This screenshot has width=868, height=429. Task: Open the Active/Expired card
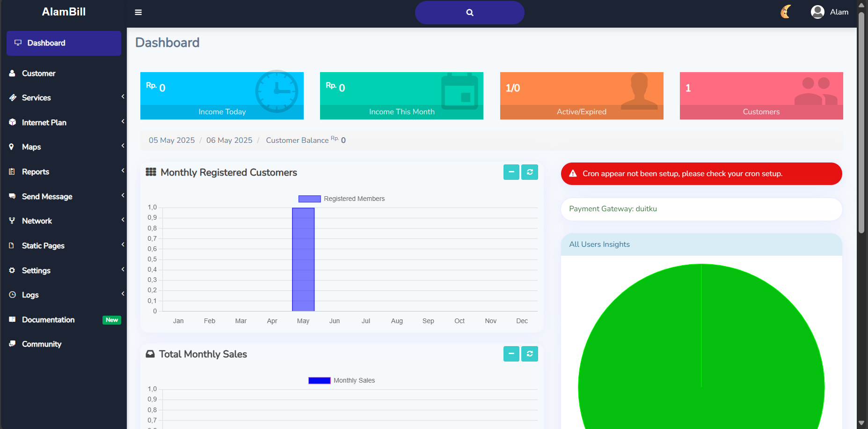click(582, 96)
